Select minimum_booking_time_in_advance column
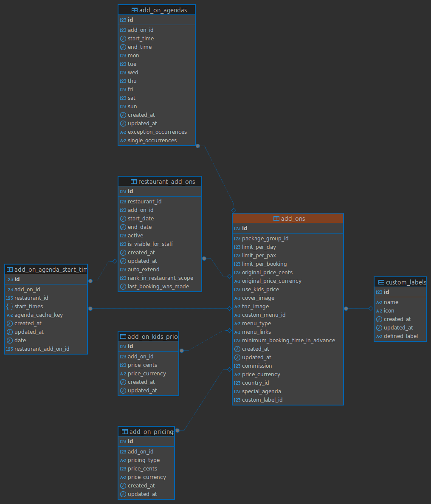Screen dimensions: 431x504 pyautogui.click(x=288, y=341)
